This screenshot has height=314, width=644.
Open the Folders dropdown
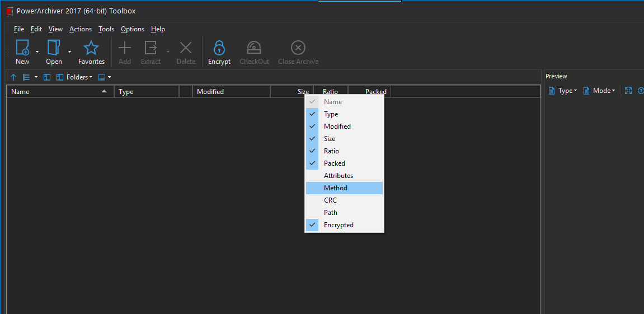click(74, 77)
